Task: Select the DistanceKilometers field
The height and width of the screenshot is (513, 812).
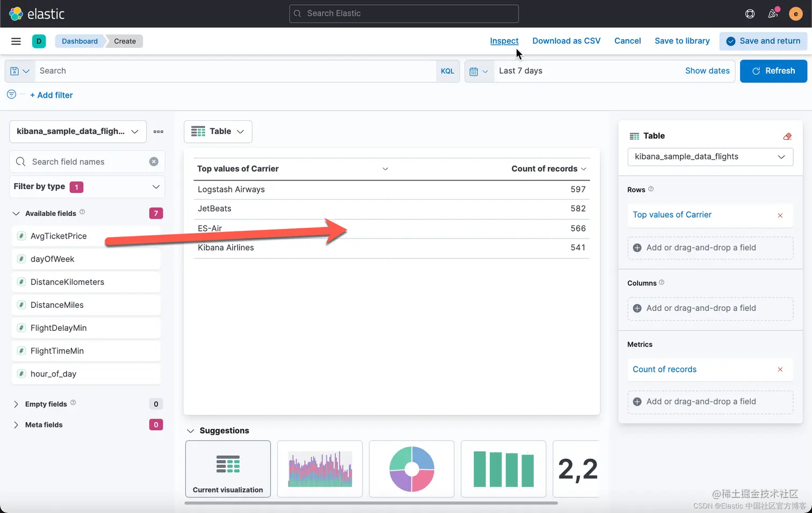Action: (86, 282)
